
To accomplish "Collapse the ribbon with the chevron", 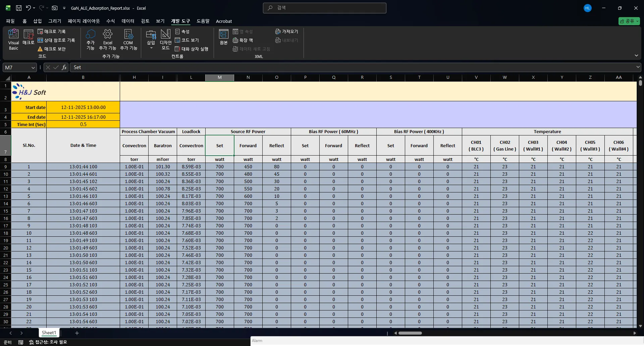I will click(636, 55).
